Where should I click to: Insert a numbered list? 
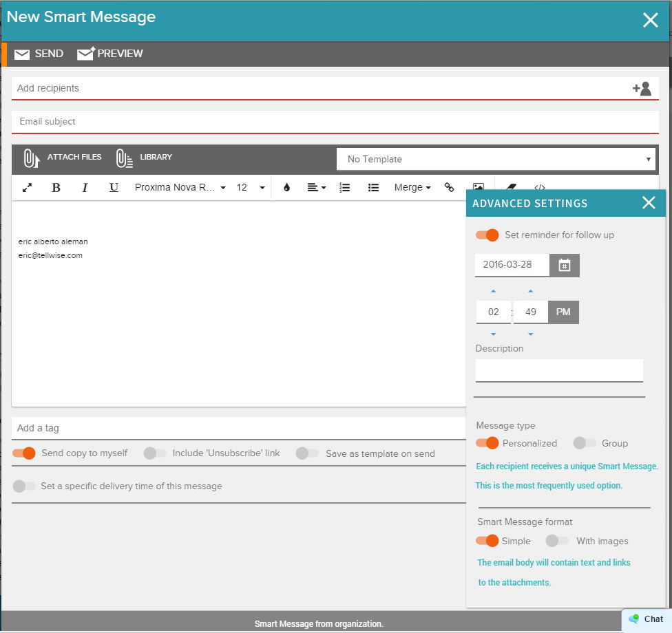pos(345,188)
